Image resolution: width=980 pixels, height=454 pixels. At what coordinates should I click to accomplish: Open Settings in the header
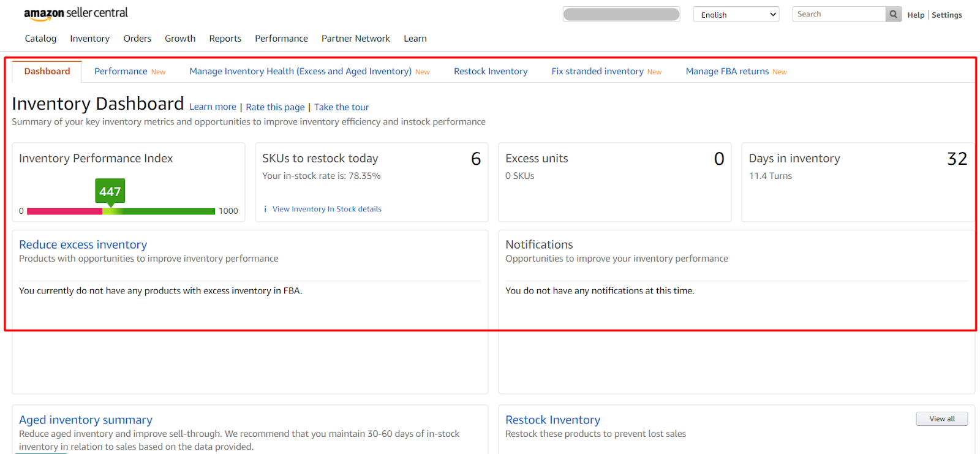pyautogui.click(x=947, y=15)
